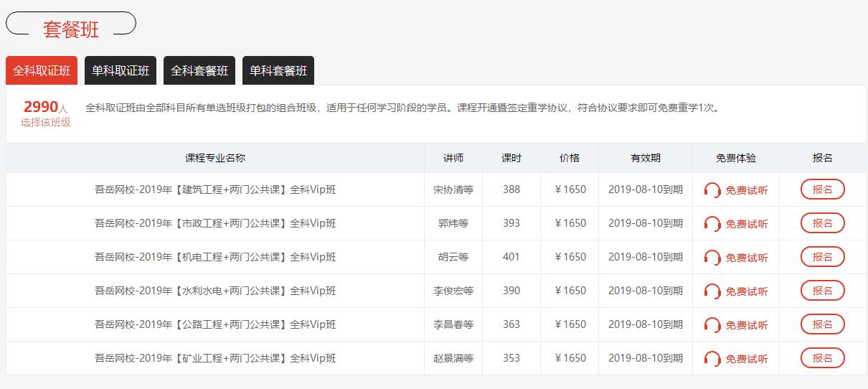Click headphone icon in 市政工程 row
Viewport: 868px width, 389px height.
[712, 224]
